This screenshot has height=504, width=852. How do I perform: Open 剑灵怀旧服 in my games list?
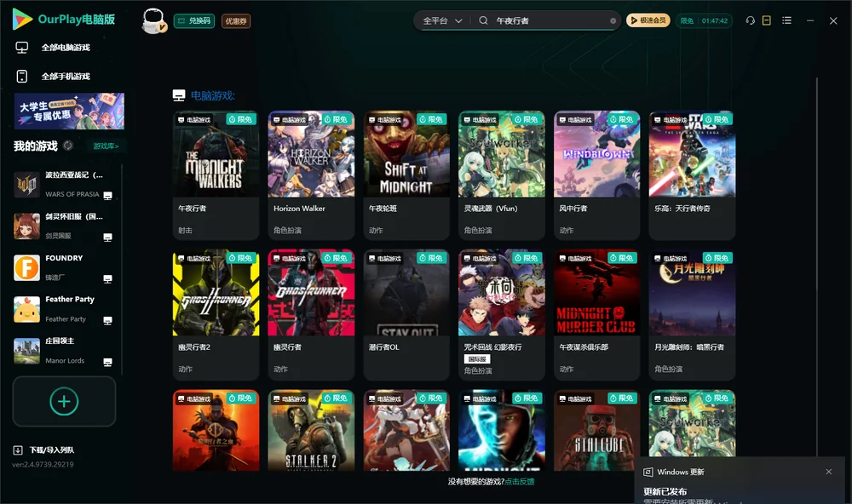pyautogui.click(x=64, y=226)
